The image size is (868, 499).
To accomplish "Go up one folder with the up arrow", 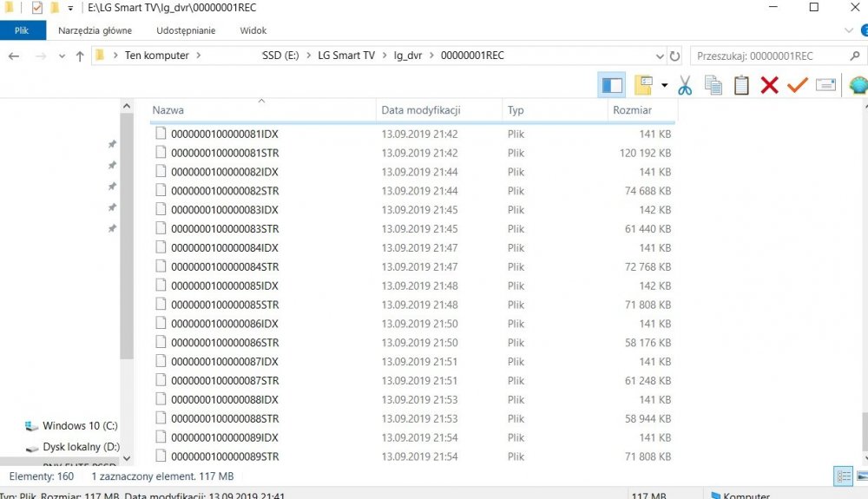I will [x=80, y=56].
